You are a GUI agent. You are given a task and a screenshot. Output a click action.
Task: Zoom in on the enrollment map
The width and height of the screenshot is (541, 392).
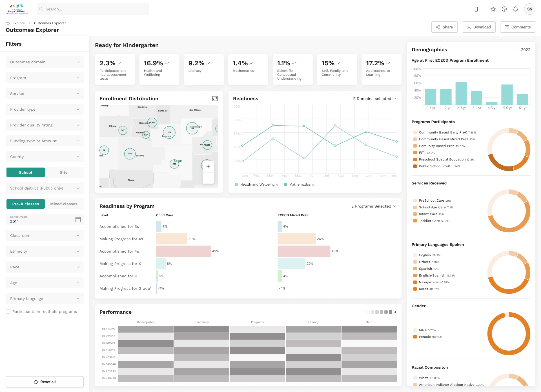coord(208,167)
